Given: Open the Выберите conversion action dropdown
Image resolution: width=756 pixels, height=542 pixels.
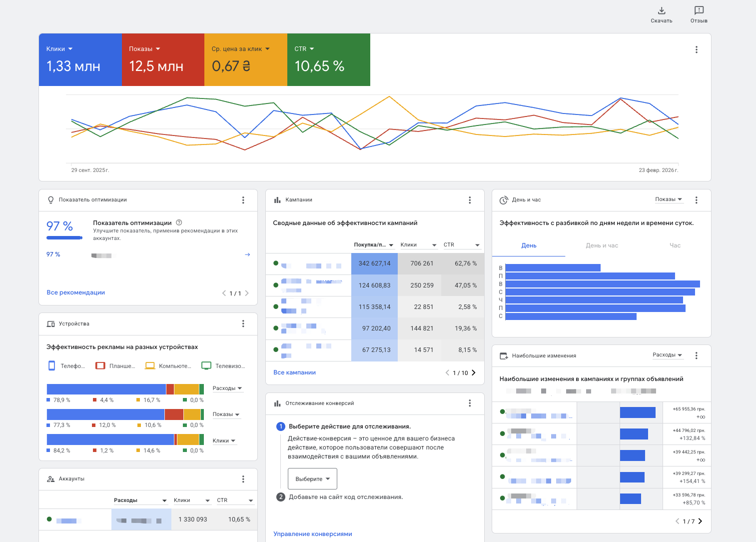Looking at the screenshot, I should [x=312, y=479].
